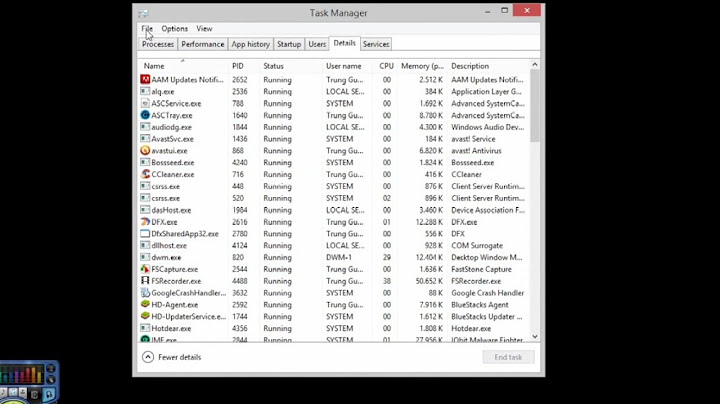Open the audio equalizer desktop widget
Image resolution: width=720 pixels, height=404 pixels.
pos(29,382)
